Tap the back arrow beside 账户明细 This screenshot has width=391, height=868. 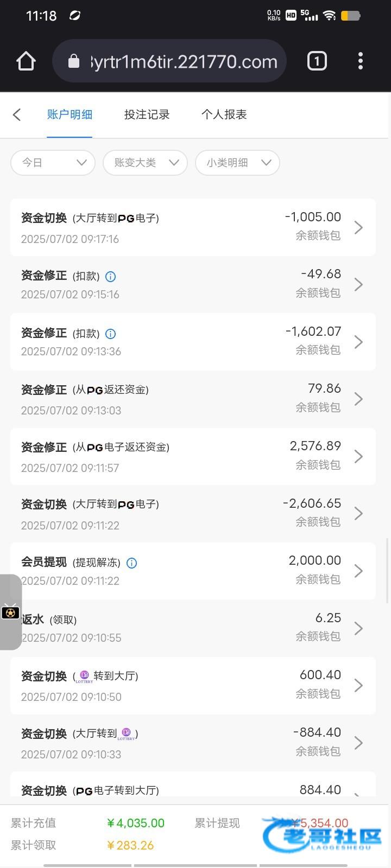point(17,114)
